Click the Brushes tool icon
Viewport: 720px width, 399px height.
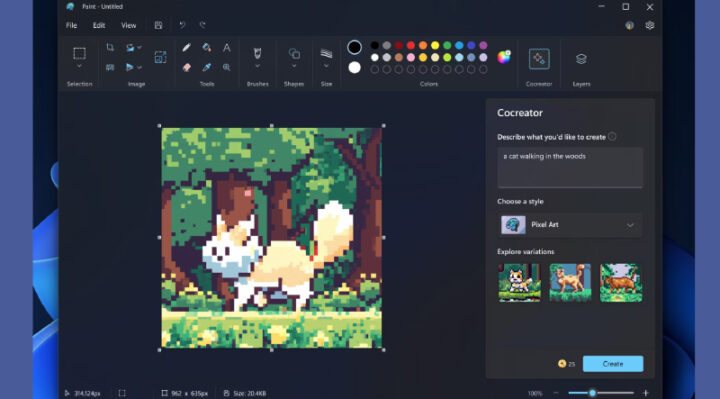(258, 53)
